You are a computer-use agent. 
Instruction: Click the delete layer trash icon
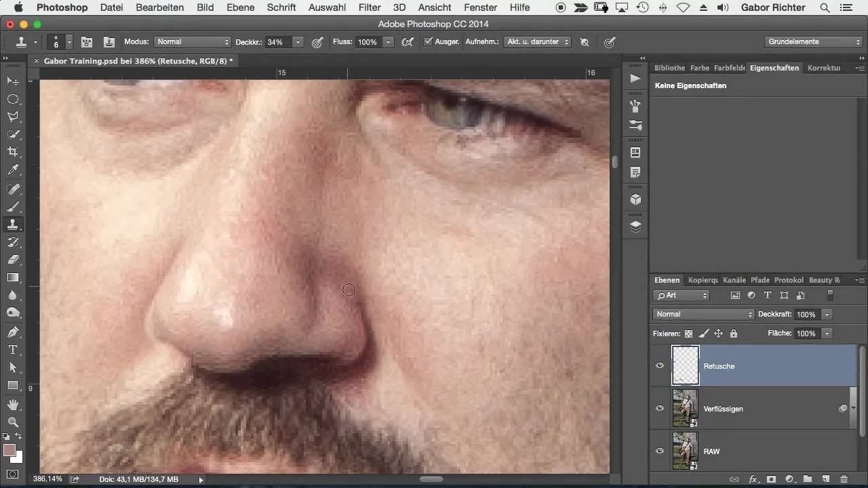pyautogui.click(x=844, y=479)
